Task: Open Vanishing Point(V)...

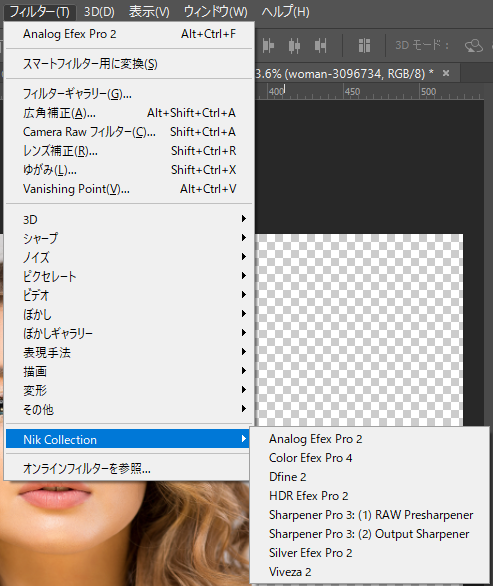Action: pyautogui.click(x=129, y=189)
